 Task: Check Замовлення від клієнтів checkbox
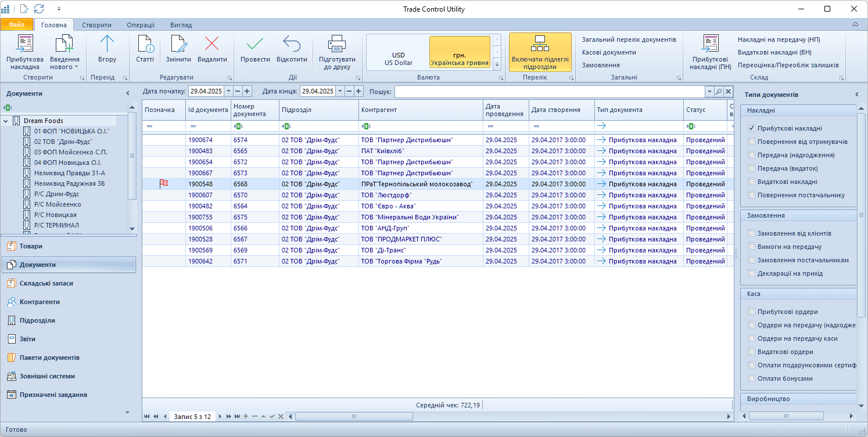[752, 233]
